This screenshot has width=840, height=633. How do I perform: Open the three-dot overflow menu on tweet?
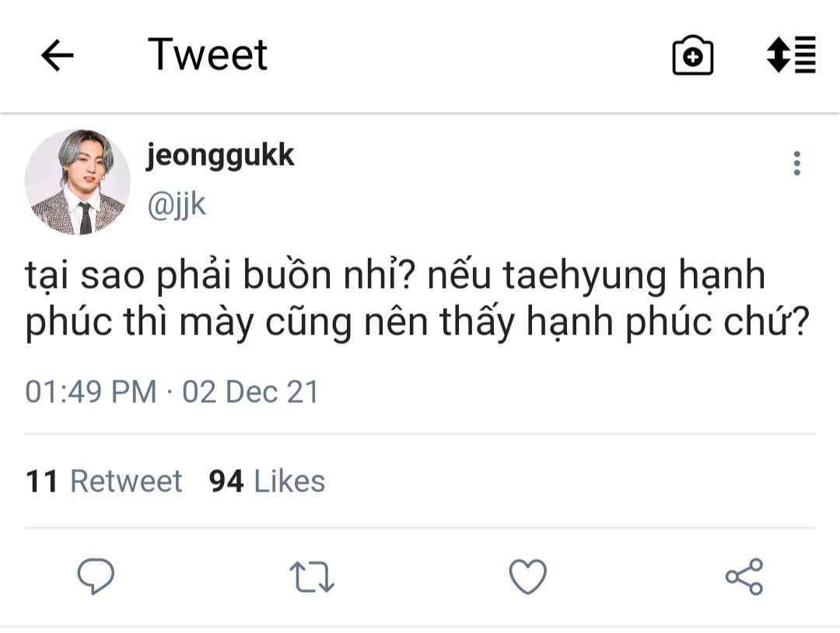coord(796,163)
